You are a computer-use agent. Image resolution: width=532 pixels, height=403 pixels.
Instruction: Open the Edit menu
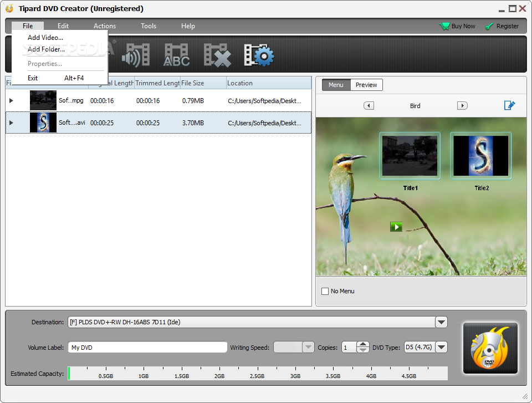tap(63, 26)
